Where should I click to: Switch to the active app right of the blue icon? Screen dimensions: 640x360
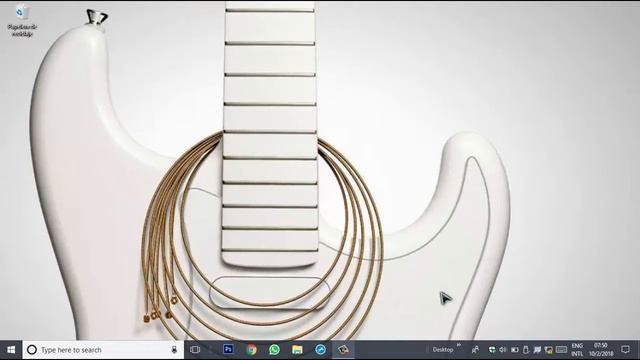pos(343,350)
